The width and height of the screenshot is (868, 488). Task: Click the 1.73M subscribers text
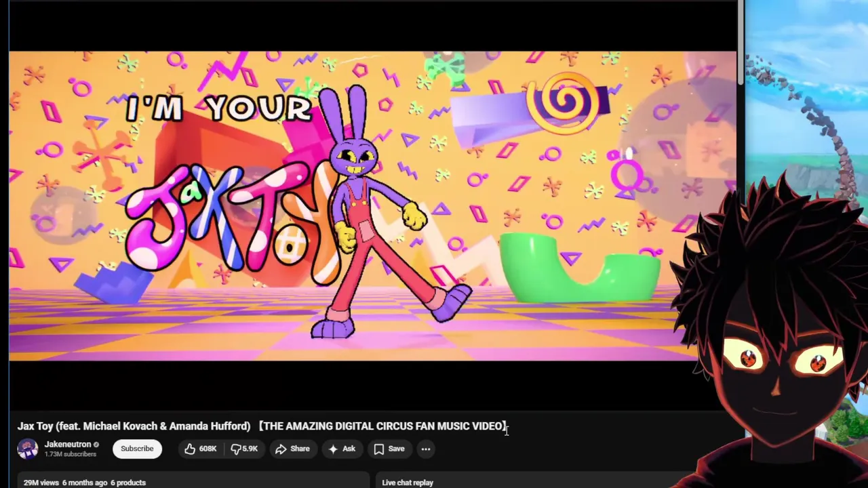[71, 454]
